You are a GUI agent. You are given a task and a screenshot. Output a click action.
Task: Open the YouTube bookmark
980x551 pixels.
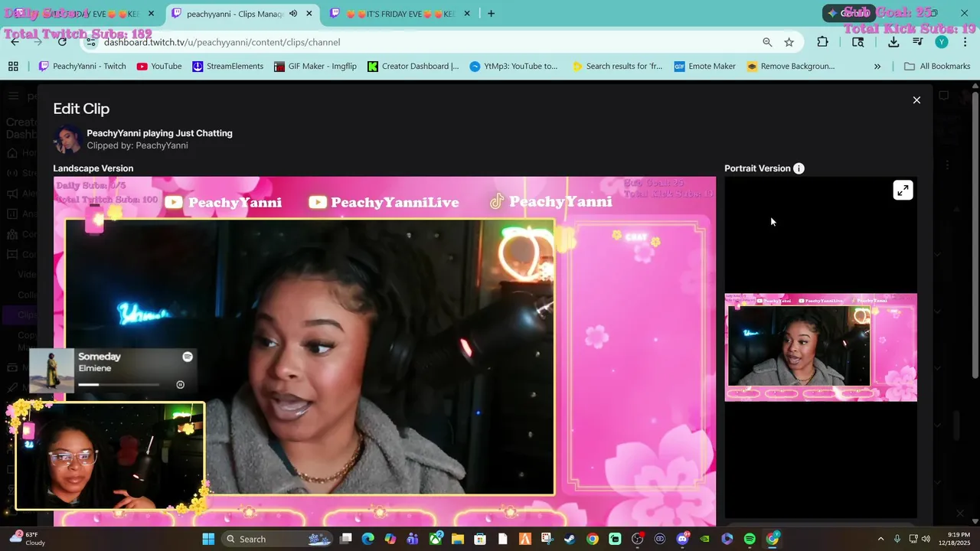[x=159, y=67]
